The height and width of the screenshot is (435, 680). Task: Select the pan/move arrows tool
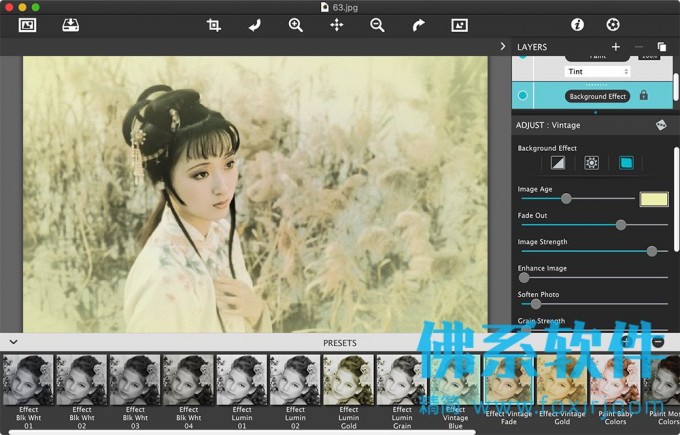click(x=337, y=25)
